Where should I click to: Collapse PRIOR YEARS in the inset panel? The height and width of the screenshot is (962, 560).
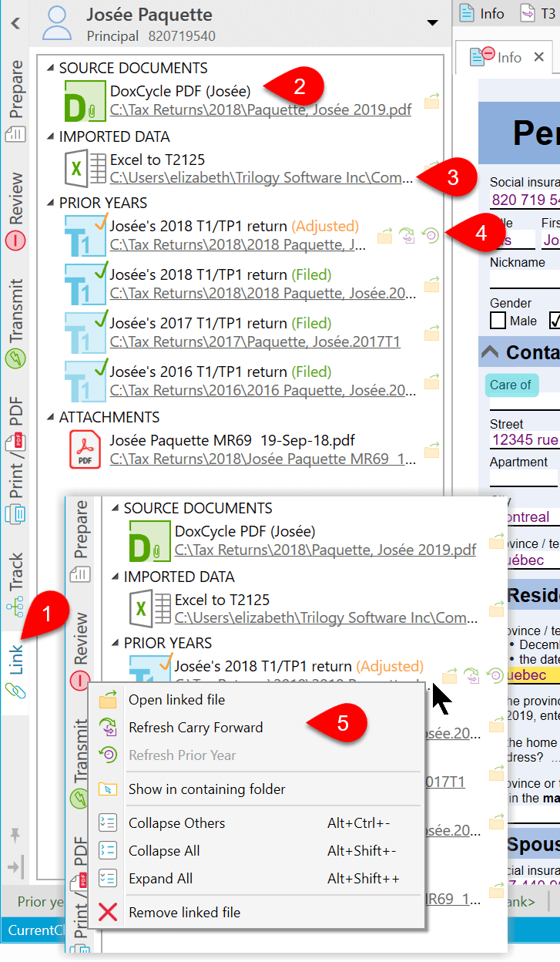116,643
